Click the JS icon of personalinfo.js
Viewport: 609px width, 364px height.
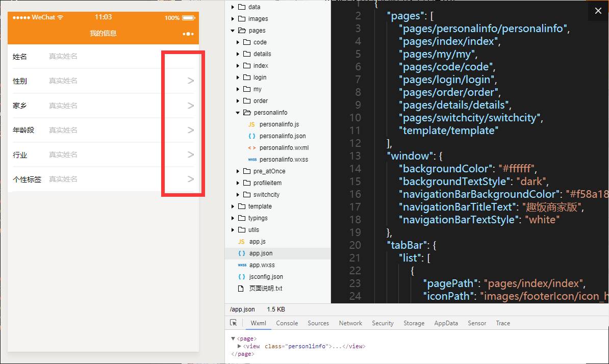251,124
